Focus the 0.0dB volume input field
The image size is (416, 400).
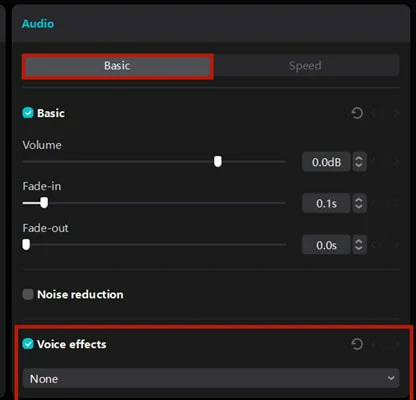pos(326,162)
